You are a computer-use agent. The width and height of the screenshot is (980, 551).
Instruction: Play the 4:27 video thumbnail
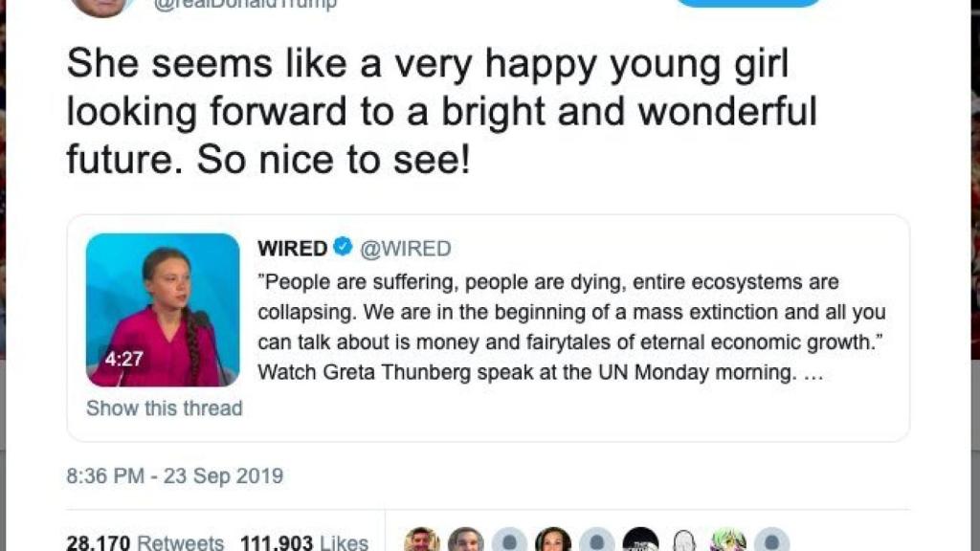coord(163,309)
